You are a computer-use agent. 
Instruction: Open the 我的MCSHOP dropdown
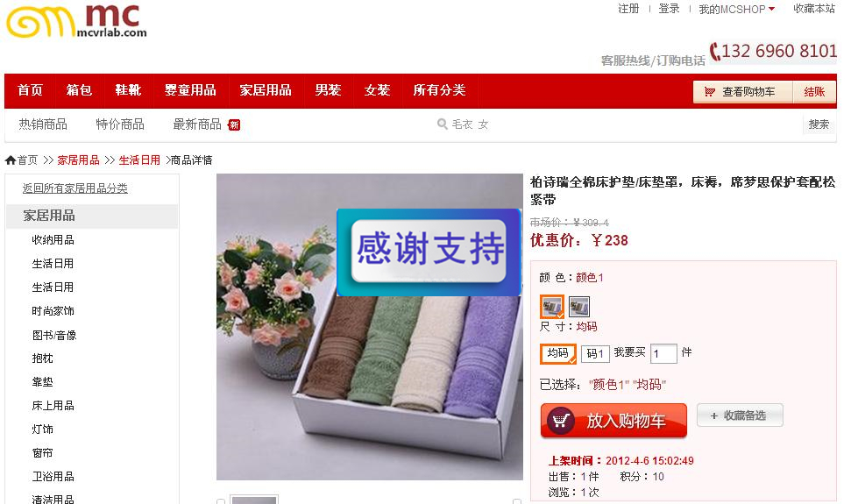pos(737,10)
